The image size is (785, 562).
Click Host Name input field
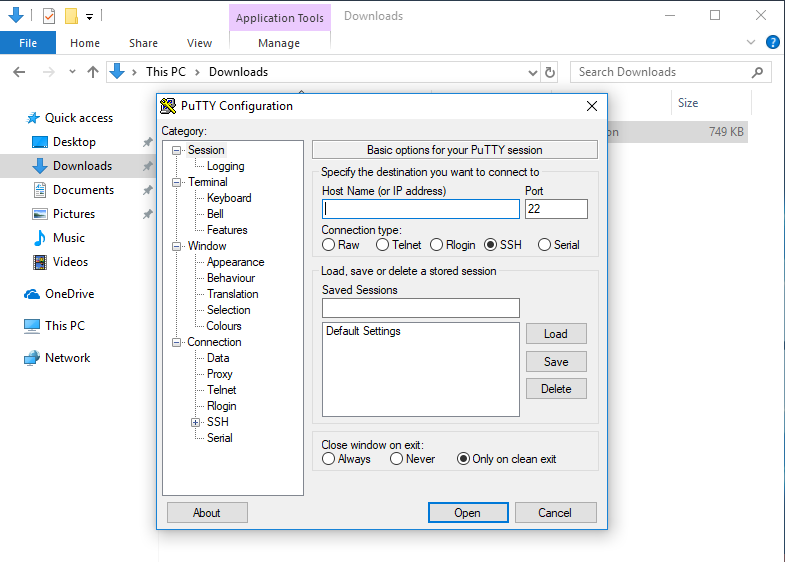(x=421, y=209)
